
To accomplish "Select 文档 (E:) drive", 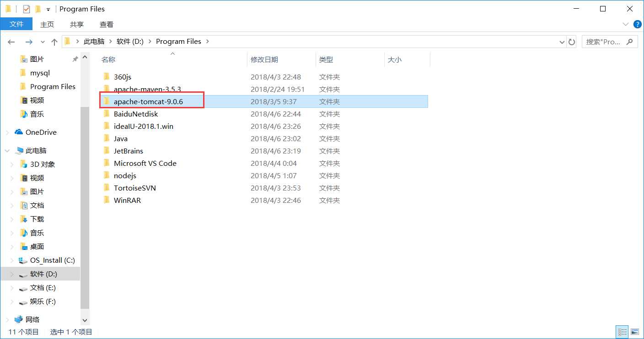I will click(43, 287).
